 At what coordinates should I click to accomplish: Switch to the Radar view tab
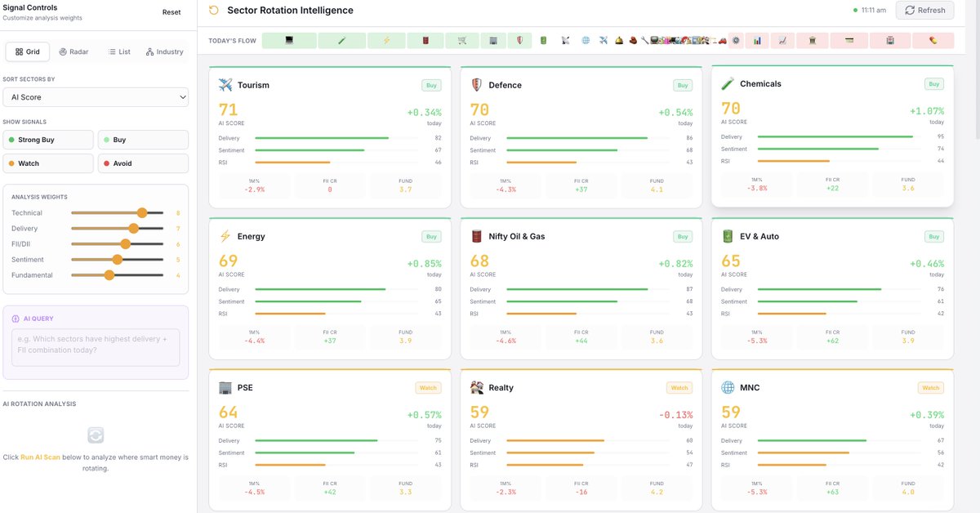(73, 51)
